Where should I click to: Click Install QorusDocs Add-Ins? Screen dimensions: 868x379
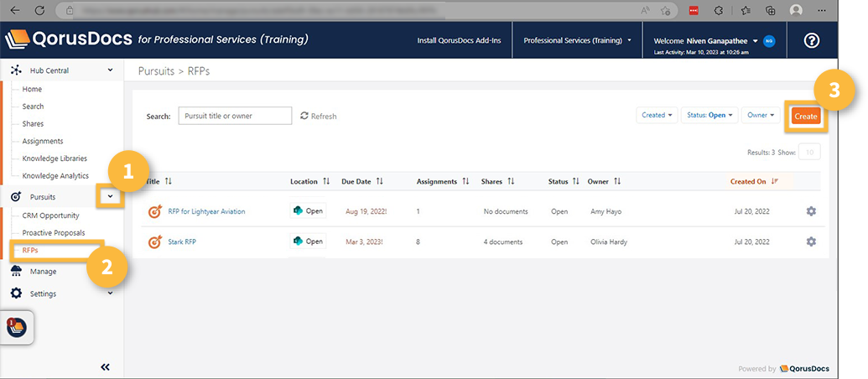point(459,40)
